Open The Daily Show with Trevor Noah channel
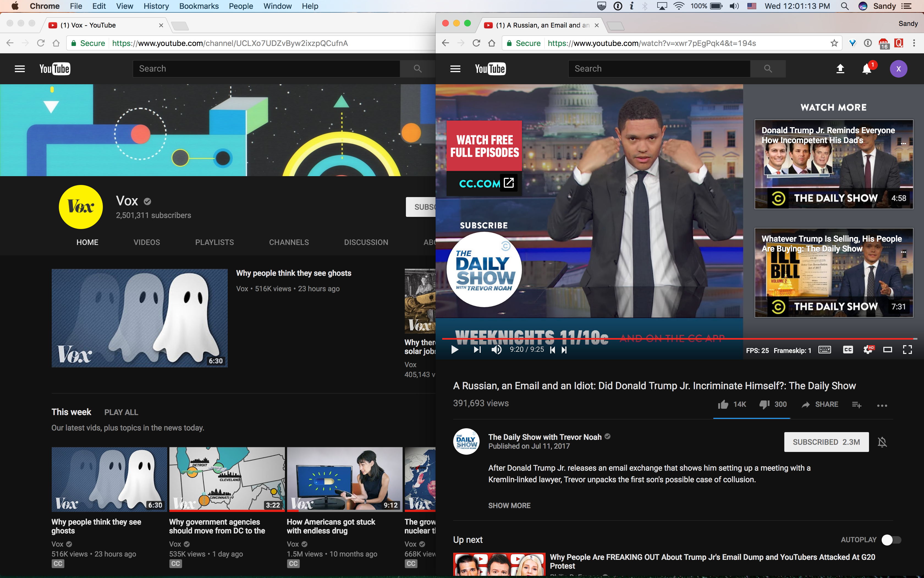924x578 pixels. coord(545,437)
